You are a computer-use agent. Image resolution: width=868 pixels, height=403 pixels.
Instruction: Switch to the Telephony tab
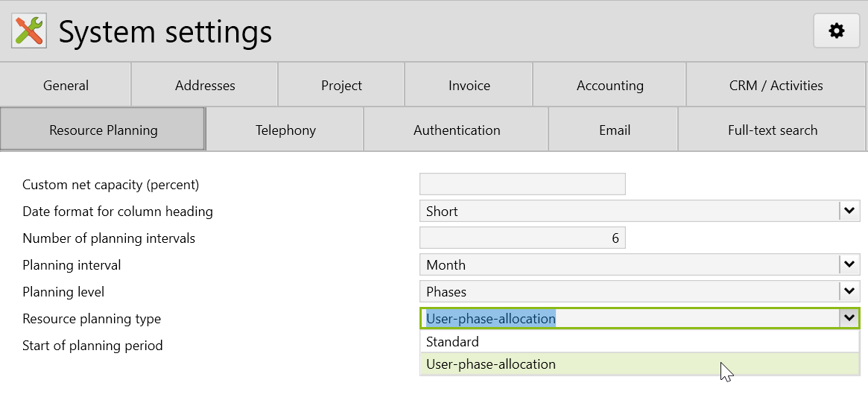(x=285, y=130)
